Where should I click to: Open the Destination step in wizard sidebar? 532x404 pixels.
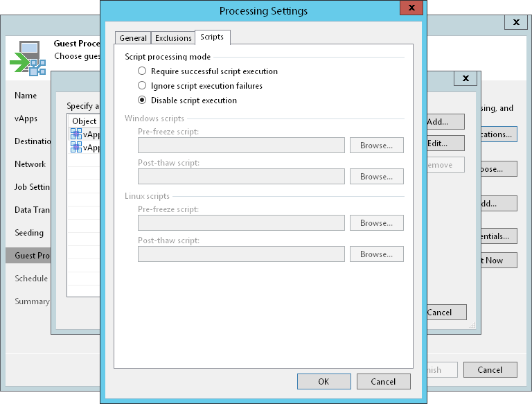33,141
